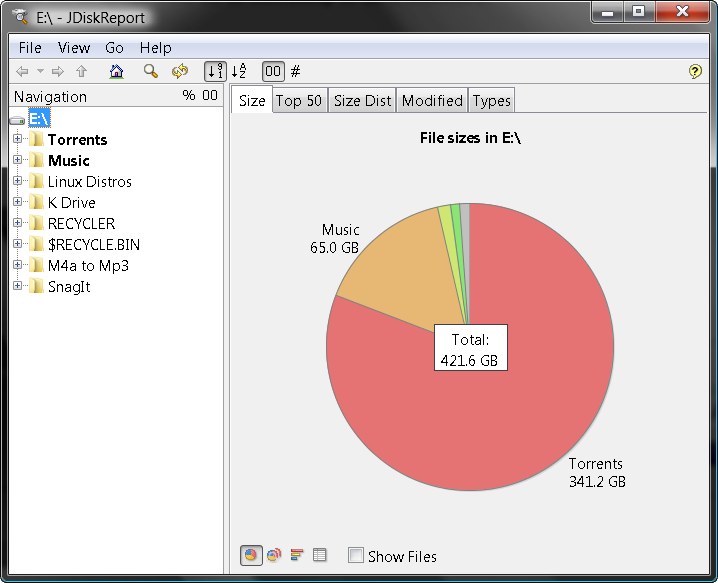Click the JDiskReport title bar icon
718x583 pixels.
click(21, 17)
